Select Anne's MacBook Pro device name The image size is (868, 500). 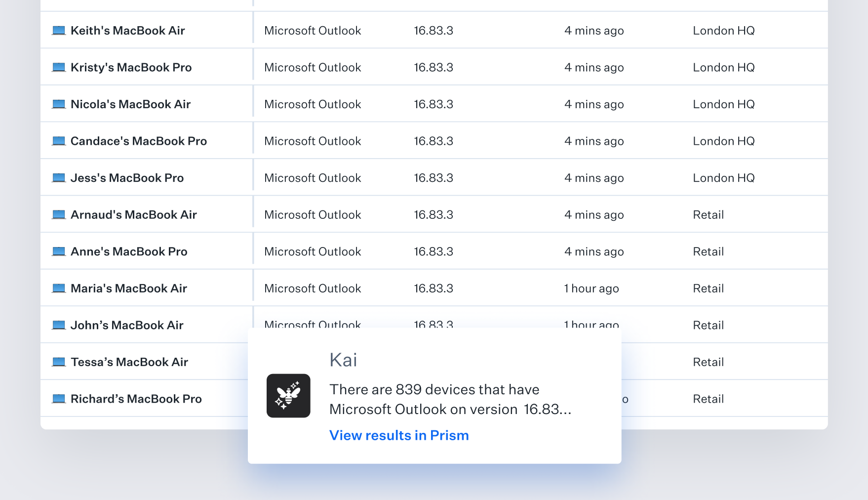[x=129, y=251]
